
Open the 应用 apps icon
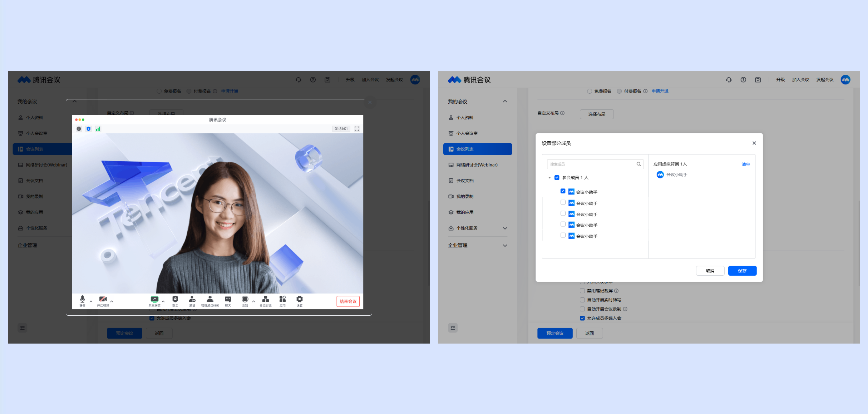(282, 301)
